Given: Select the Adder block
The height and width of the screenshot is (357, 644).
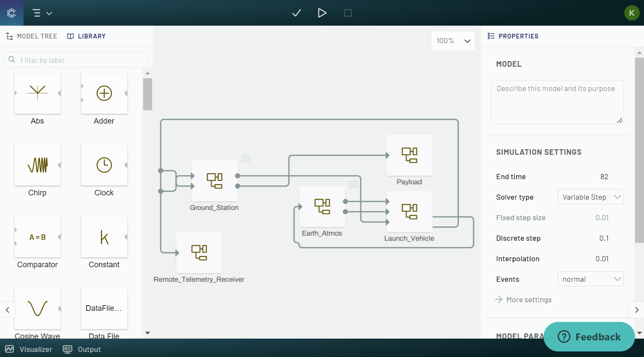Looking at the screenshot, I should (104, 93).
